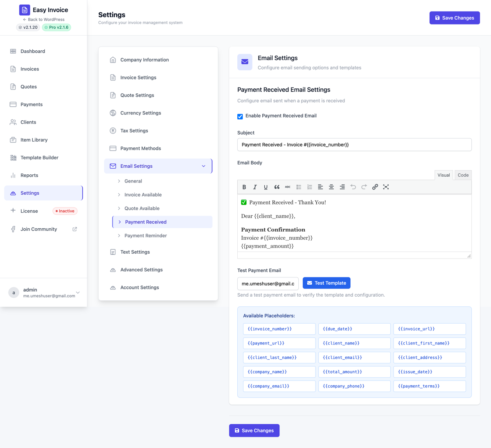Open Item Library in sidebar

[x=43, y=140]
